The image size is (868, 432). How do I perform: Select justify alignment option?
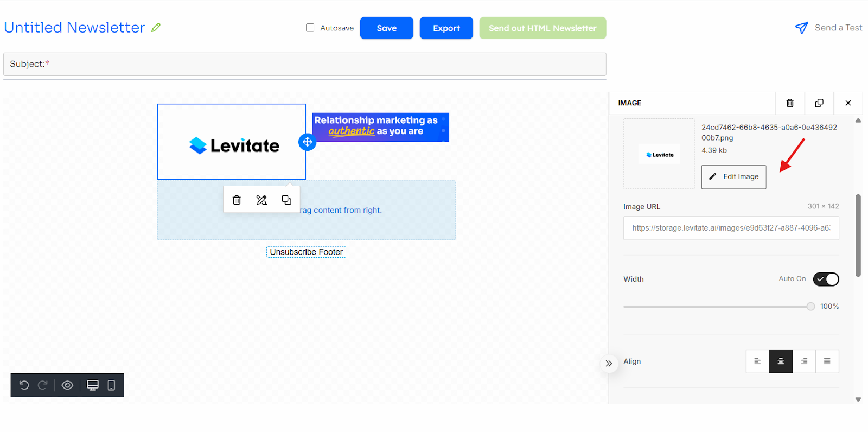pyautogui.click(x=827, y=361)
